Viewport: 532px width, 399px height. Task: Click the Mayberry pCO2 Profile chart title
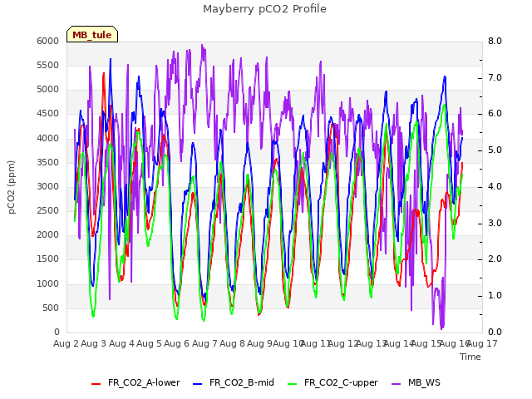[x=264, y=9]
